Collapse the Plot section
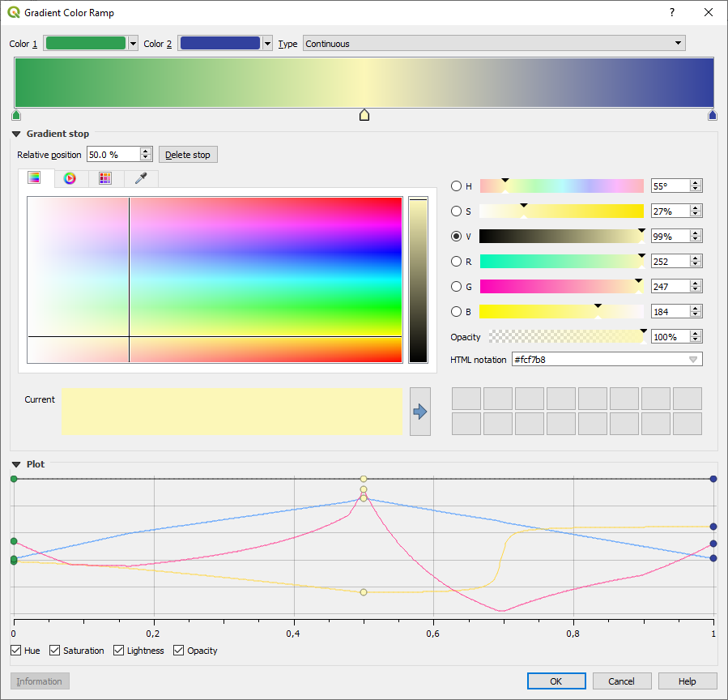 [16, 464]
